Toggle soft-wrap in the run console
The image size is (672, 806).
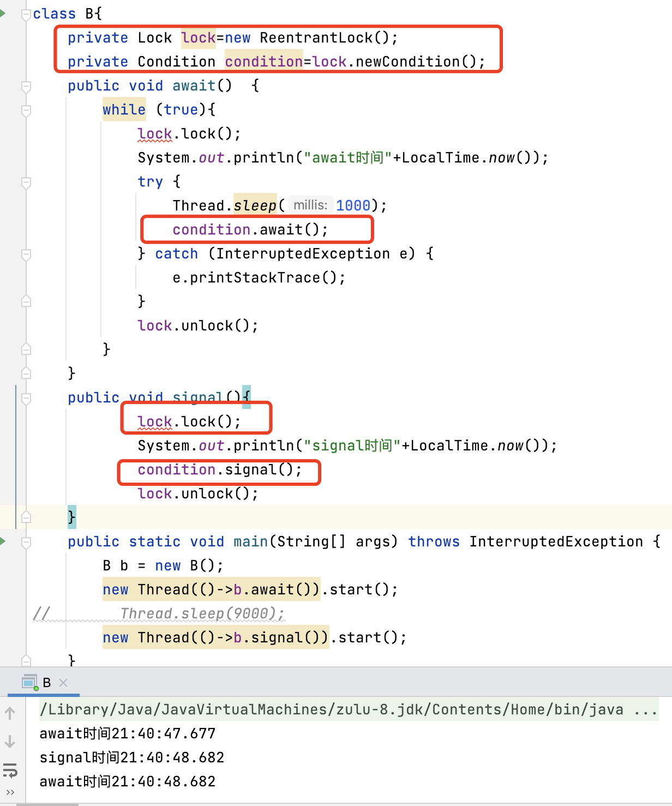click(x=10, y=771)
